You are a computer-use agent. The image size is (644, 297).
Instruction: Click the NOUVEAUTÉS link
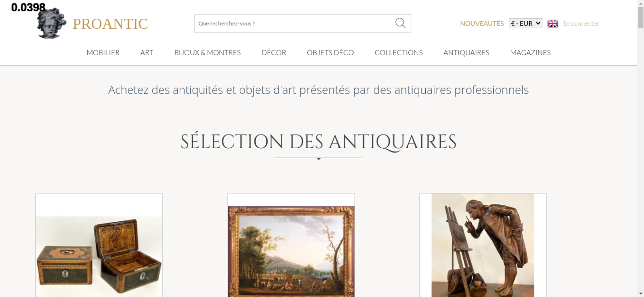[482, 23]
